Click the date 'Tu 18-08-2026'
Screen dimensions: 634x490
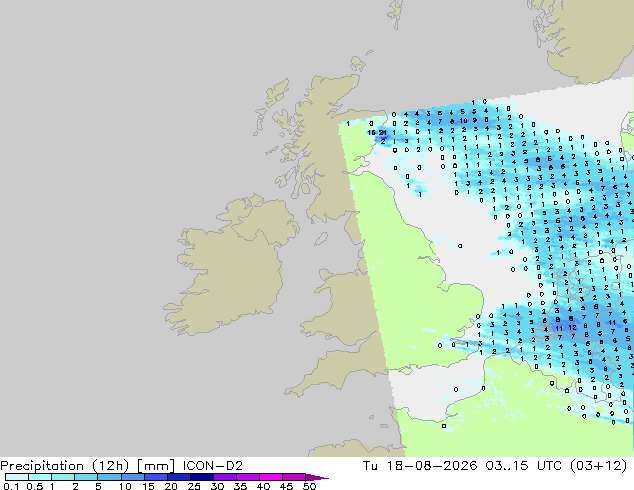pyautogui.click(x=420, y=466)
